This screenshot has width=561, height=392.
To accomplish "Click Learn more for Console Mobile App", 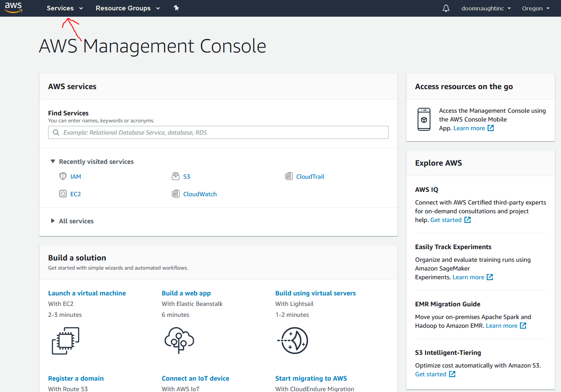I will coord(469,128).
